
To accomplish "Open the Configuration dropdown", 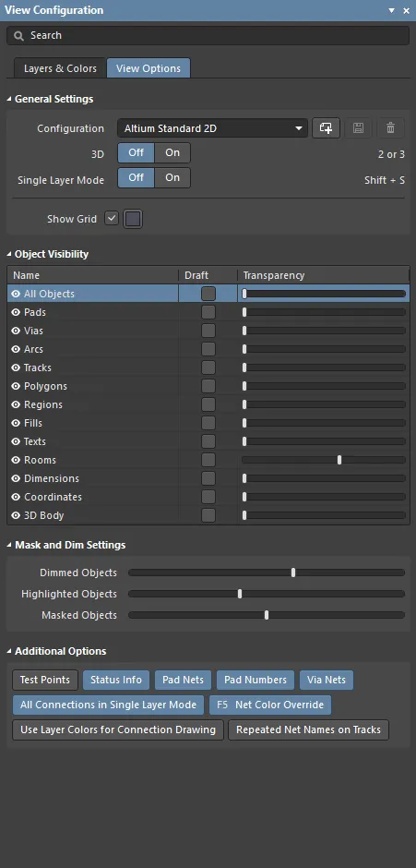I will pos(212,128).
